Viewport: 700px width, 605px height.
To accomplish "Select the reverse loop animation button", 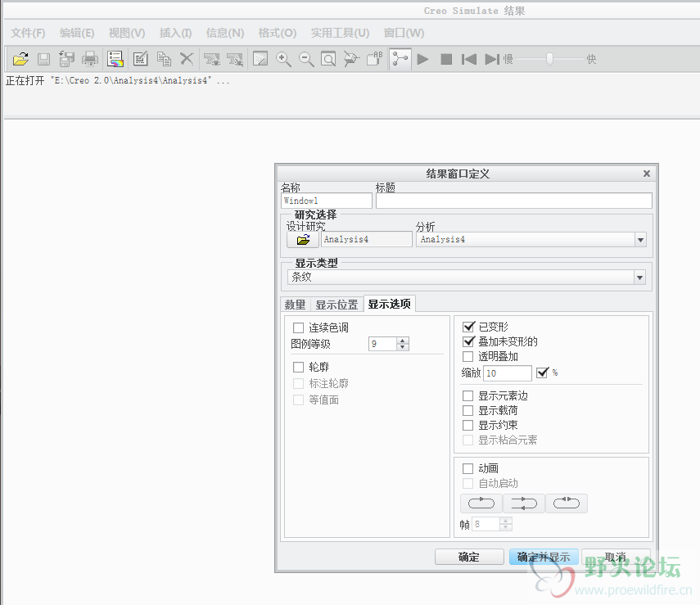I will pyautogui.click(x=566, y=503).
